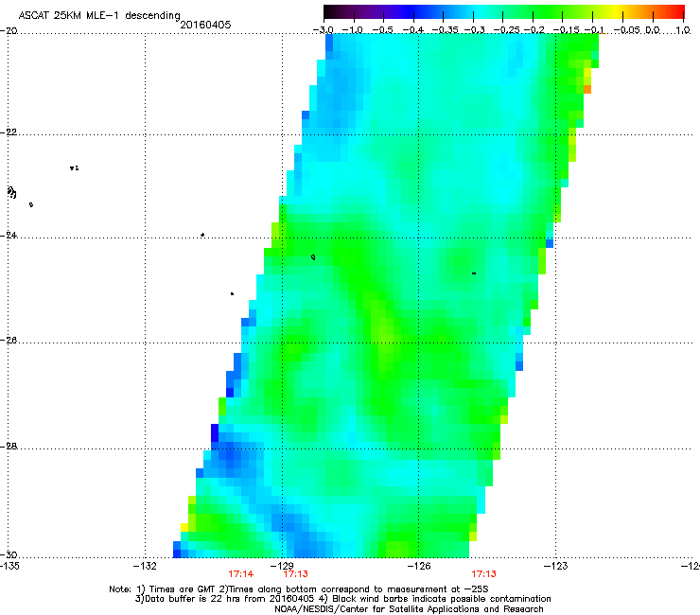The width and height of the screenshot is (700, 615).
Task: Click the "ASCAT 25KM MLE-1 descending" title
Action: [x=99, y=15]
